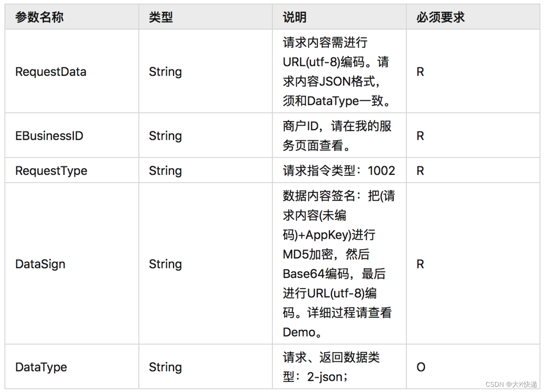Click the String type in RequestData row

tap(165, 72)
